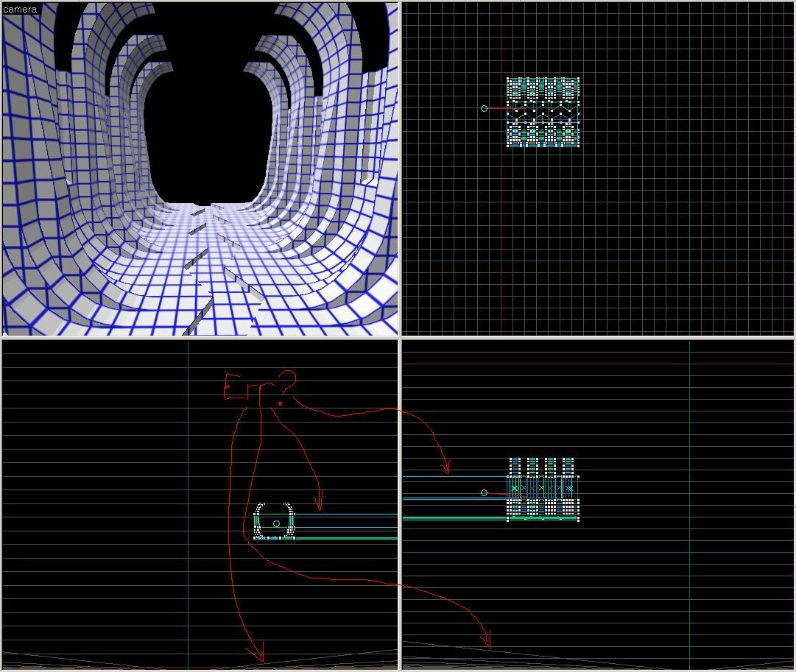This screenshot has height=672, width=796.
Task: Click the circle inside bottom-left tunnel outline
Action: pos(276,523)
